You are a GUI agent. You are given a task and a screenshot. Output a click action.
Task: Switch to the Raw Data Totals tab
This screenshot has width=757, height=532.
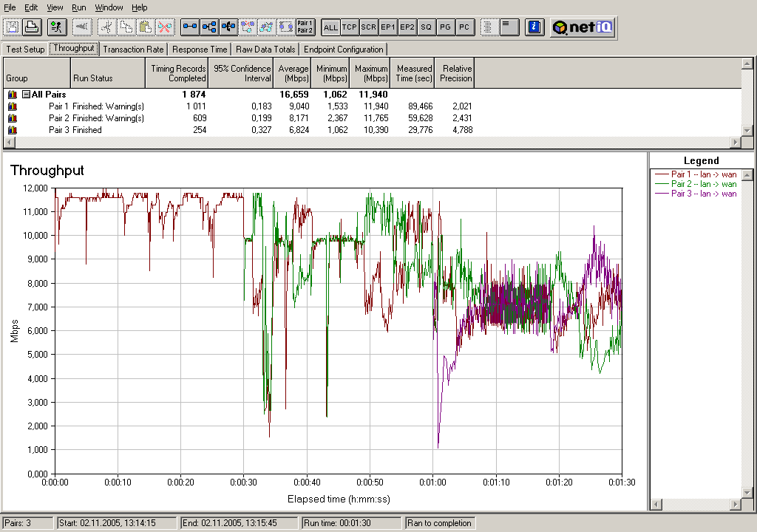(x=265, y=50)
